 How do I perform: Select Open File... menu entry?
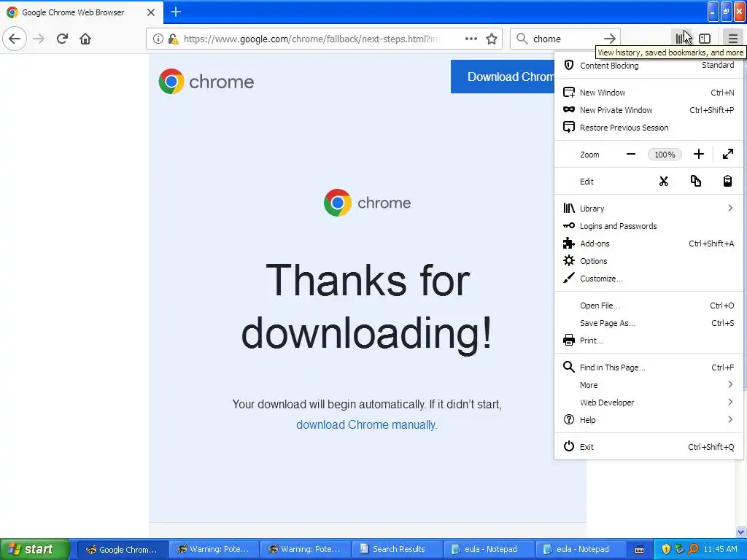649,306
